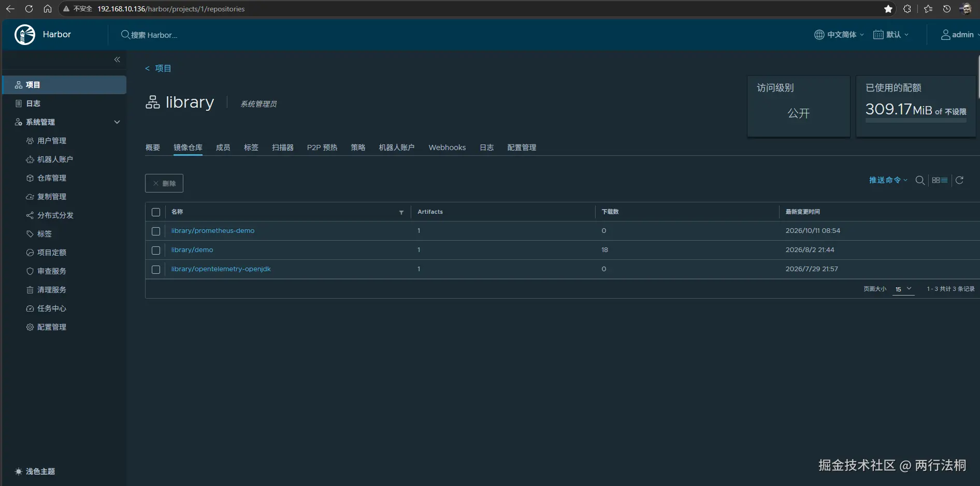Open the Webhooks tab
Image resolution: width=980 pixels, height=486 pixels.
click(447, 148)
